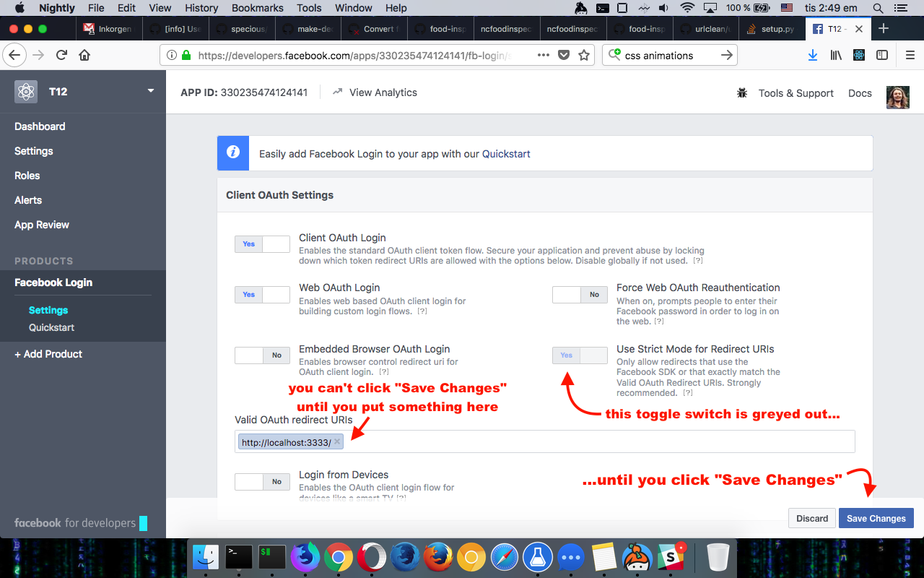
Task: Follow the Quickstart link in banner
Action: pos(506,153)
